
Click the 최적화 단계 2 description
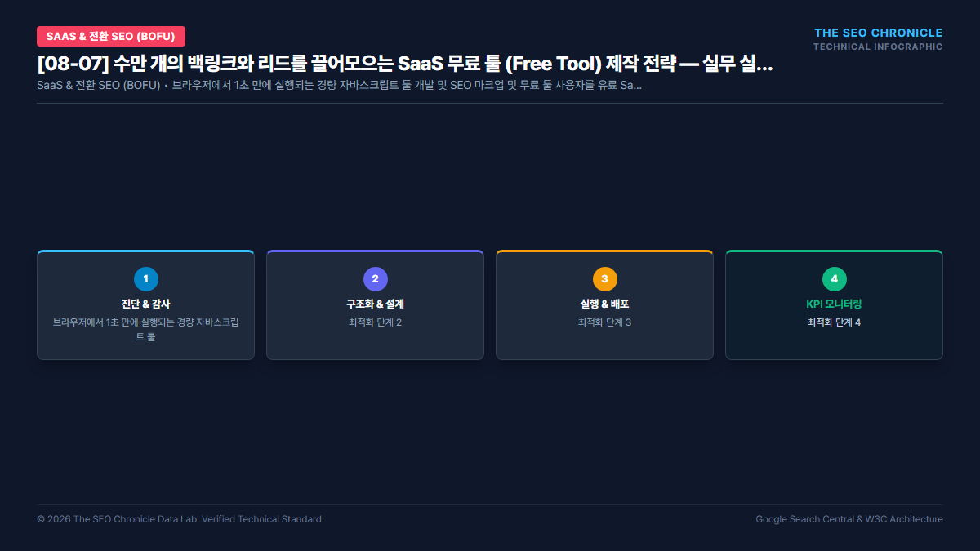point(376,322)
